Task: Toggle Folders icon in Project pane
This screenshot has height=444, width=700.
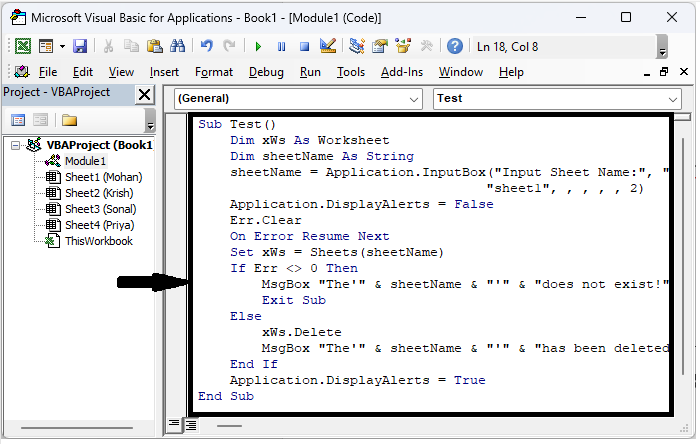Action: 69,120
